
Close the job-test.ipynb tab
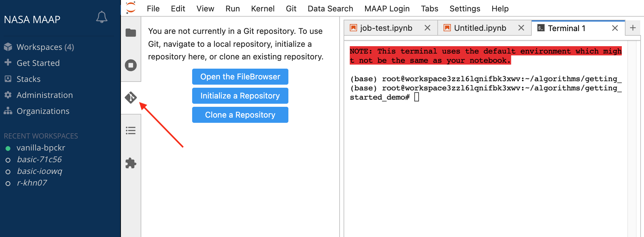click(427, 28)
